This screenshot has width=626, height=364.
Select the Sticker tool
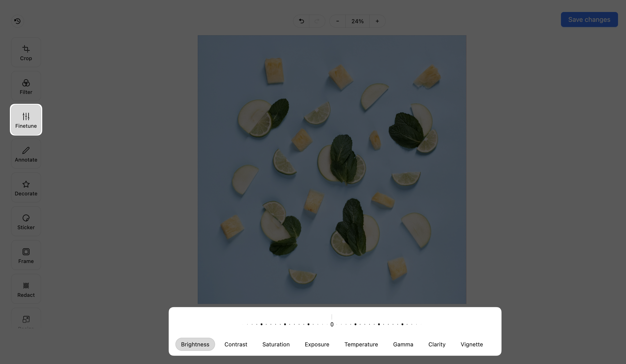click(26, 221)
